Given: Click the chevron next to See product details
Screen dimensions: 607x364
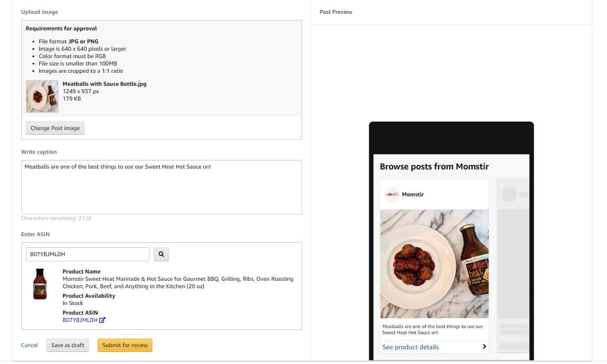Looking at the screenshot, I should (484, 347).
